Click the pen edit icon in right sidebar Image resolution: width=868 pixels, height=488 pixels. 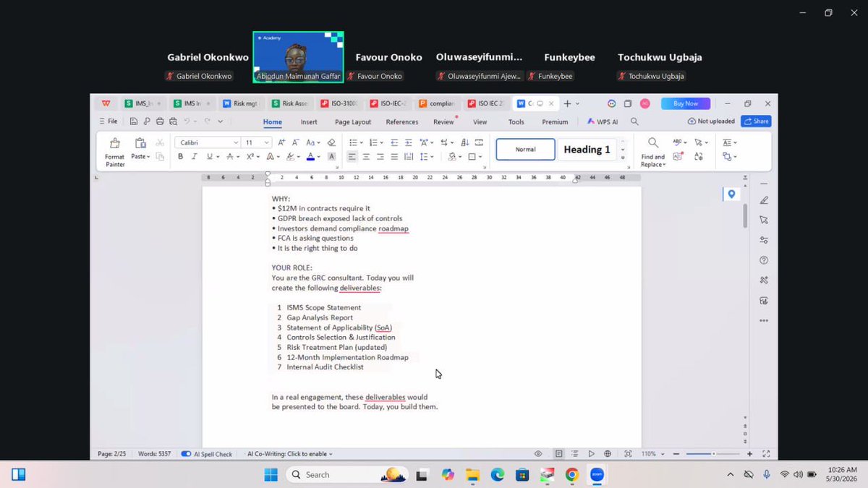764,200
